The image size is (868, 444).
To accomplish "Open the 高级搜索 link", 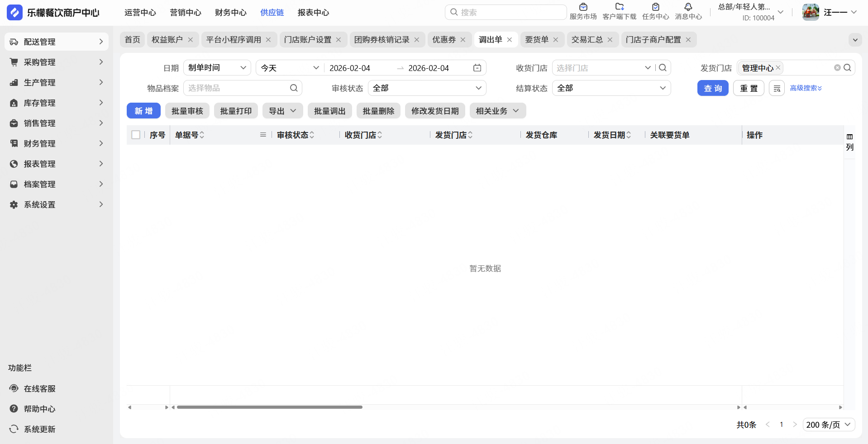I will click(806, 88).
